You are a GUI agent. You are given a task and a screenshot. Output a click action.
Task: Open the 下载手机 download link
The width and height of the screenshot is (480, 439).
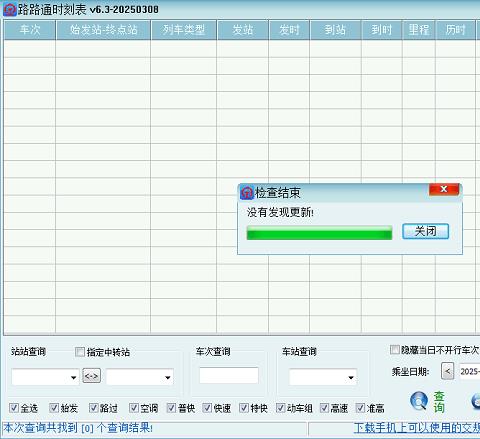pyautogui.click(x=417, y=428)
